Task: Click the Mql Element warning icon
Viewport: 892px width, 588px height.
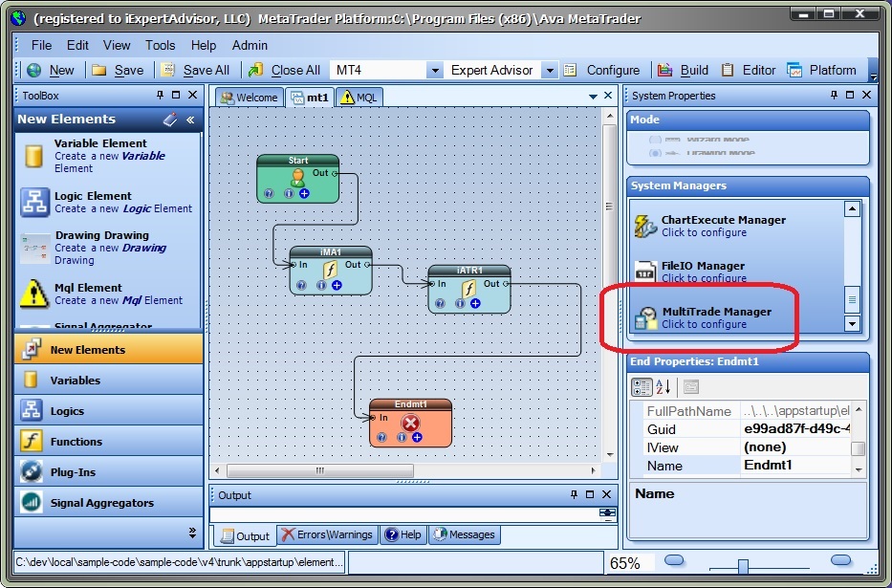Action: [34, 294]
